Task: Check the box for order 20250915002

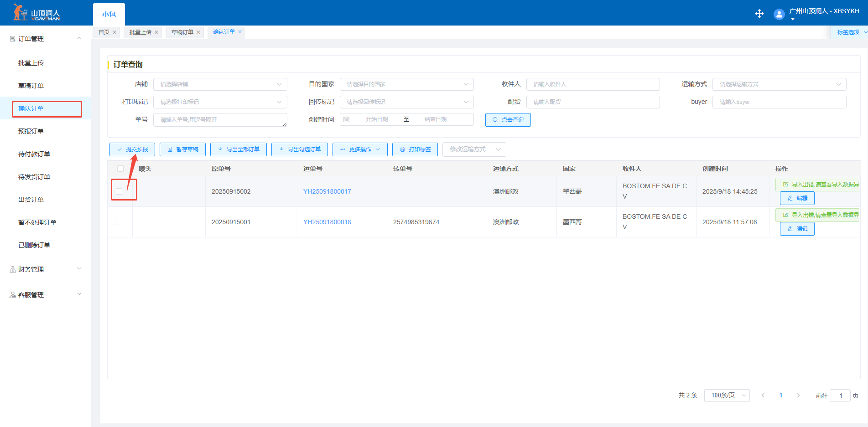Action: pyautogui.click(x=119, y=191)
